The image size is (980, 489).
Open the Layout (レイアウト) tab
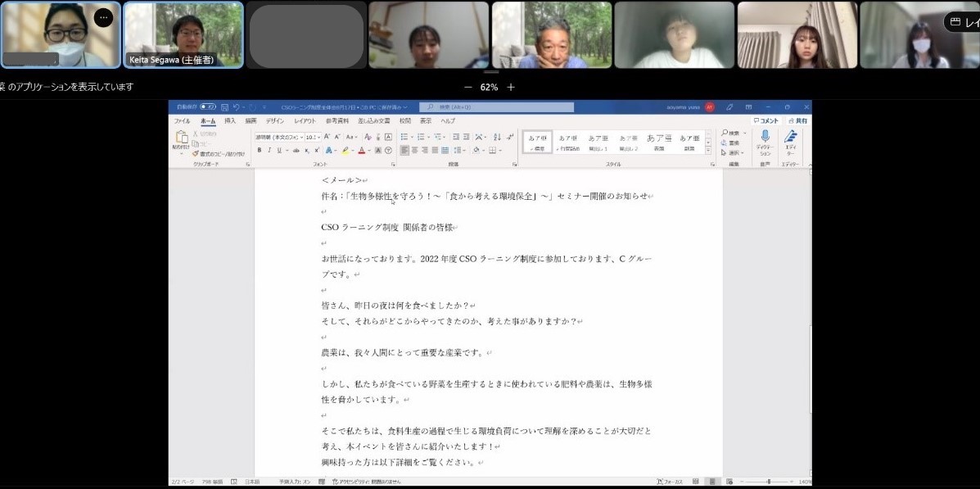click(305, 120)
